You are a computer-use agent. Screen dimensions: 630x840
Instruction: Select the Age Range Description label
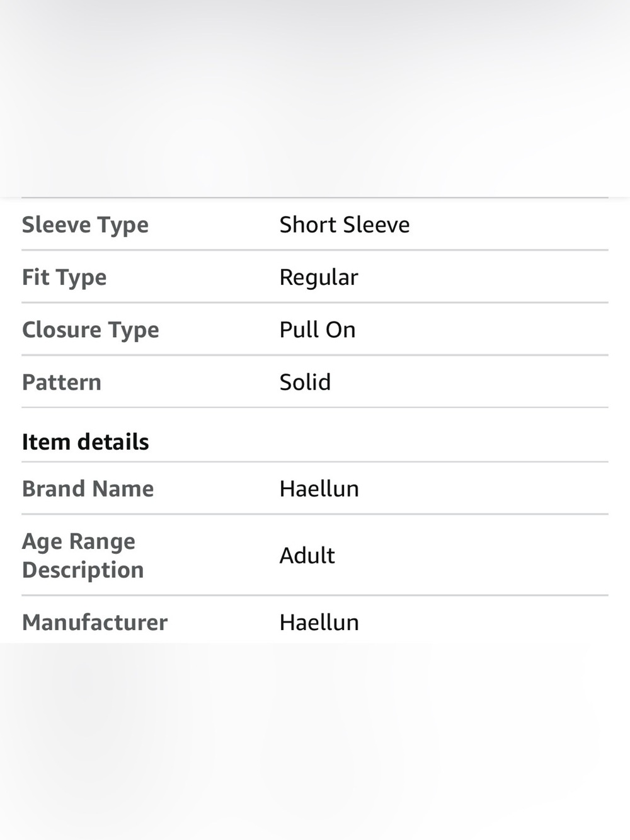pos(83,555)
